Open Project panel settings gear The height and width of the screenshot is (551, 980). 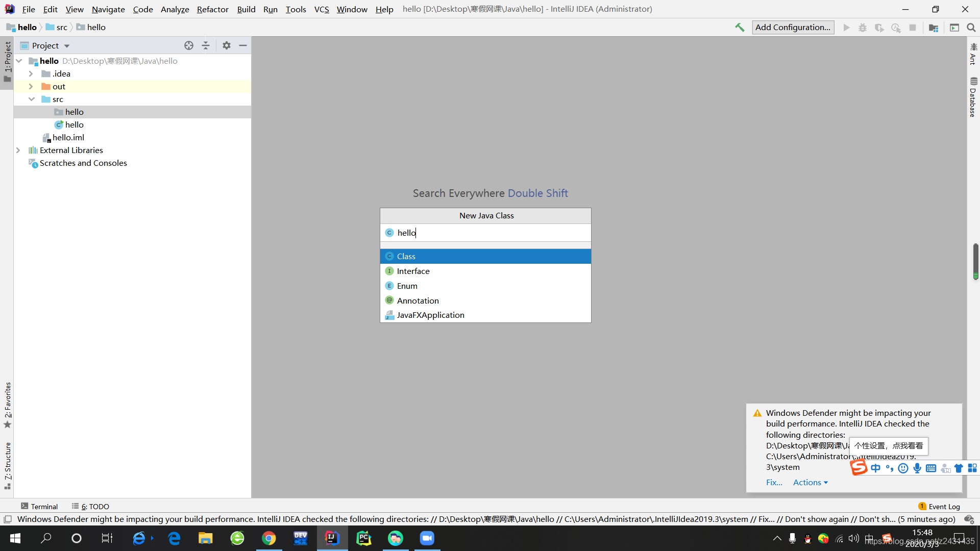click(x=227, y=45)
